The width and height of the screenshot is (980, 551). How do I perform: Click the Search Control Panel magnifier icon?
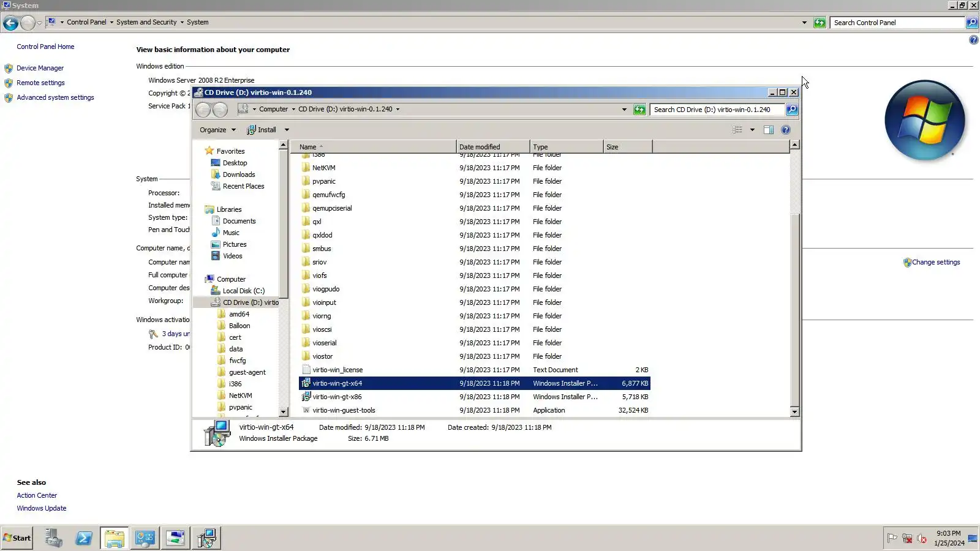pyautogui.click(x=972, y=23)
